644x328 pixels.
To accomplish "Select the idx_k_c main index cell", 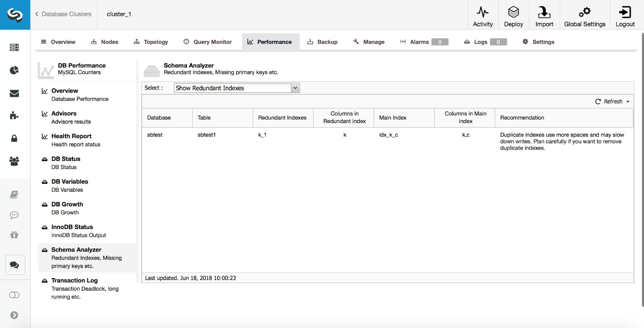I will (x=389, y=135).
